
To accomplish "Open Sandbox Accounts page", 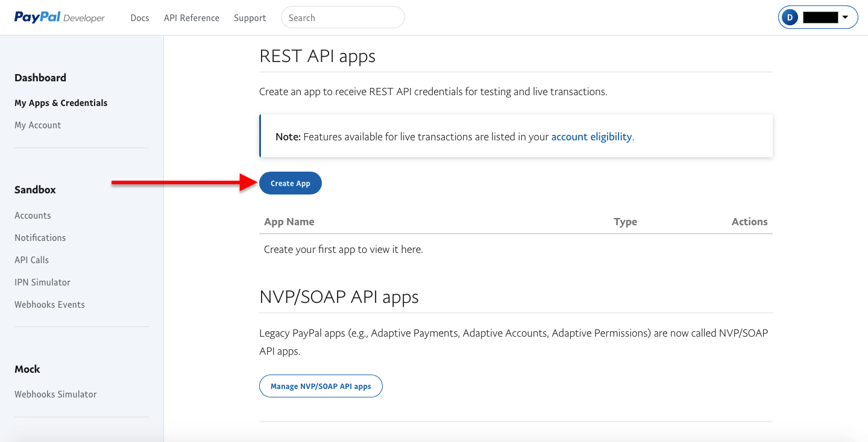I will 33,216.
